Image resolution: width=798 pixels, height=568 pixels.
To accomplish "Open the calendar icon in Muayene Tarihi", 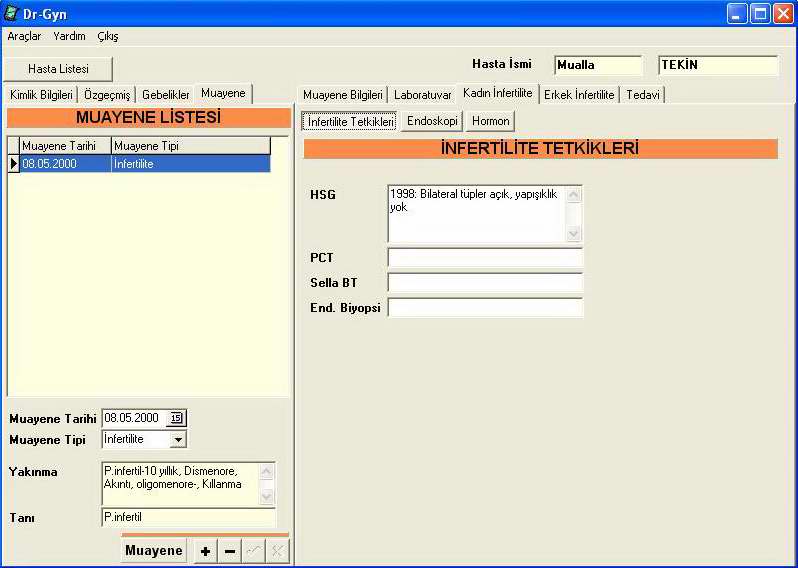I will click(177, 418).
